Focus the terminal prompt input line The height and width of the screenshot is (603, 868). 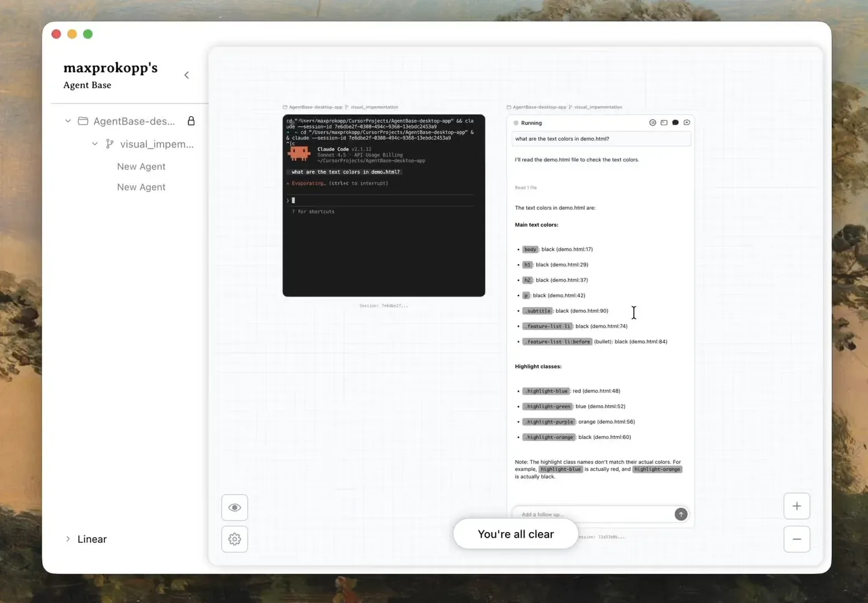(380, 200)
